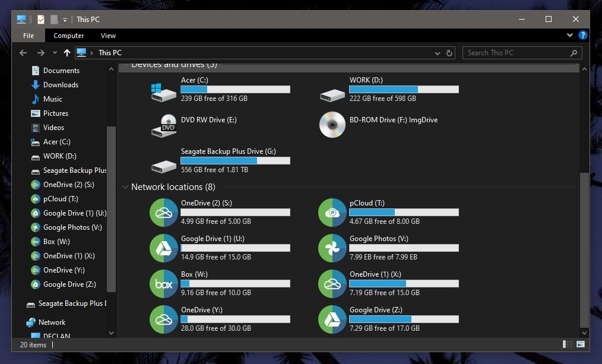
Task: Click the search magnifier icon
Action: pyautogui.click(x=574, y=53)
